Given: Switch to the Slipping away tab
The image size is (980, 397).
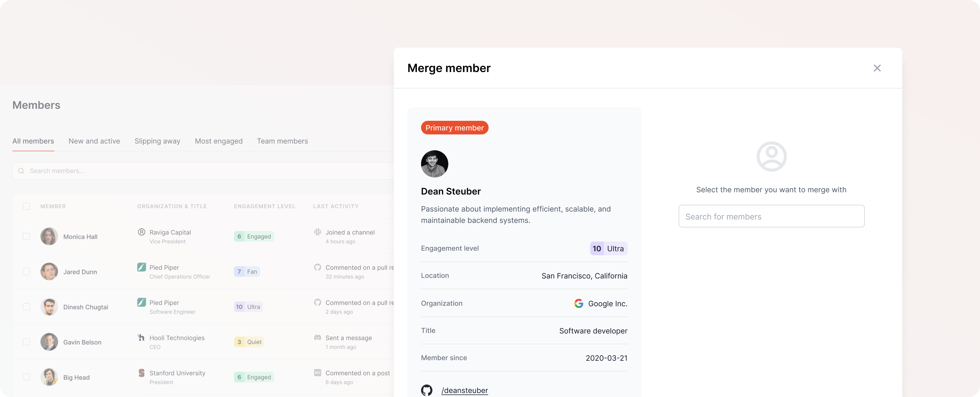Looking at the screenshot, I should 157,141.
